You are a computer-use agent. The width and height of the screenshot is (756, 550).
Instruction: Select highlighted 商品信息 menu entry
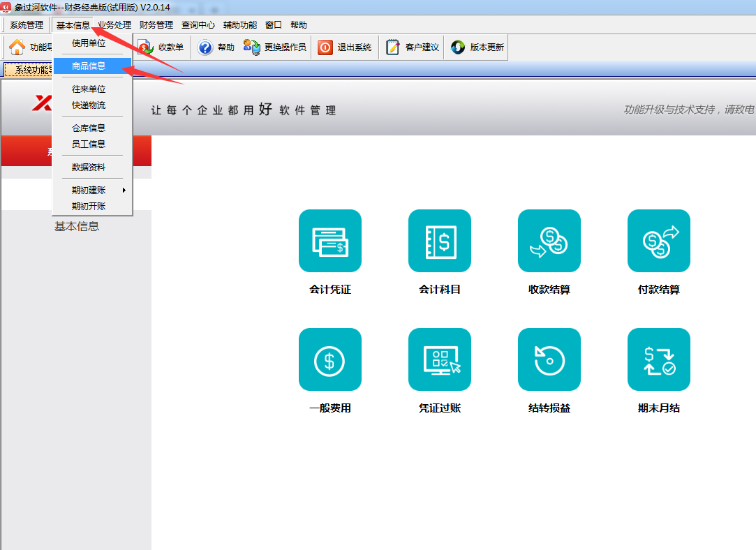[x=92, y=66]
